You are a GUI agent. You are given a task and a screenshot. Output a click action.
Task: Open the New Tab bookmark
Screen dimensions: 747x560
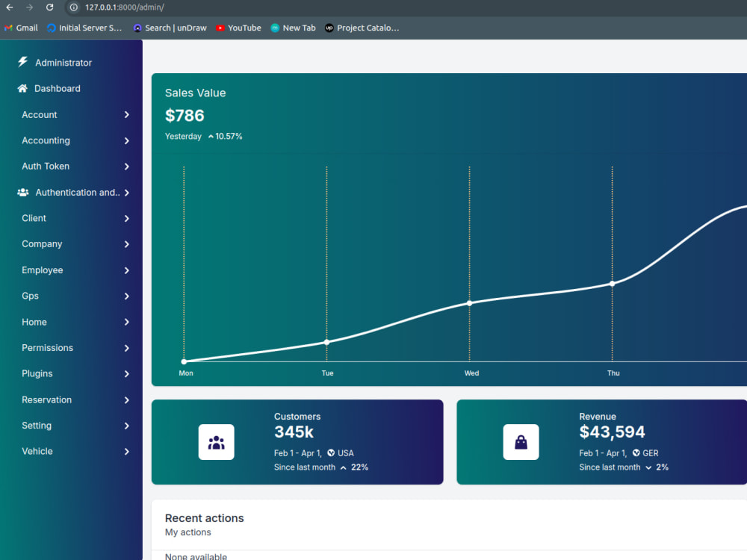(293, 28)
